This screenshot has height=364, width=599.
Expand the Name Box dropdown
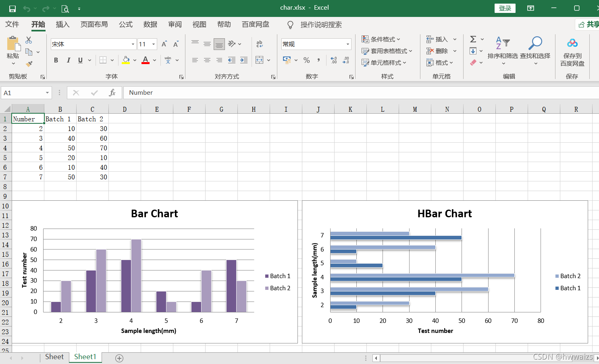click(47, 93)
